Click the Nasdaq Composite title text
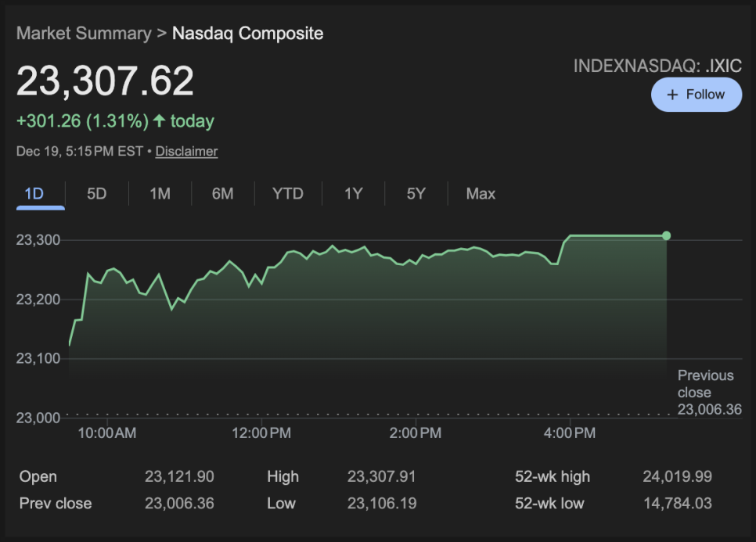The height and width of the screenshot is (542, 756). 247,34
